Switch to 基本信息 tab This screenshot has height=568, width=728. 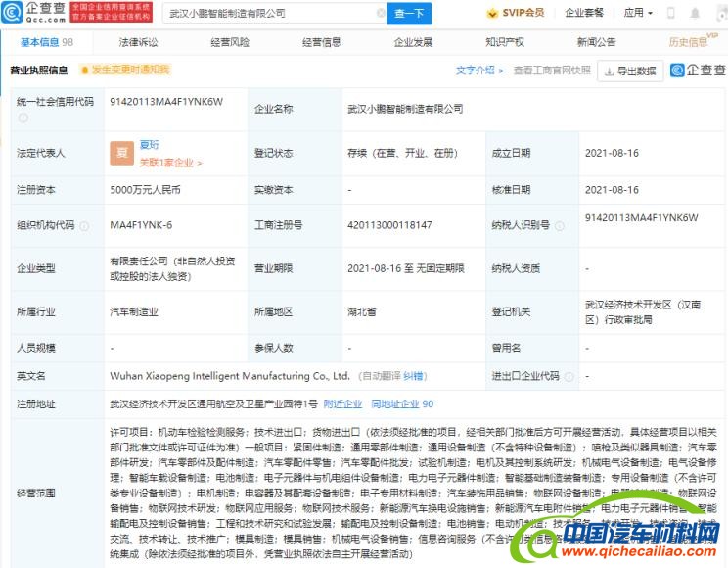click(x=46, y=42)
